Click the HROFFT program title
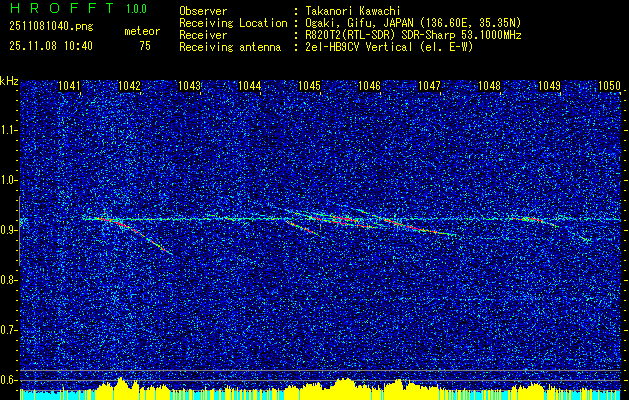 tap(61, 8)
